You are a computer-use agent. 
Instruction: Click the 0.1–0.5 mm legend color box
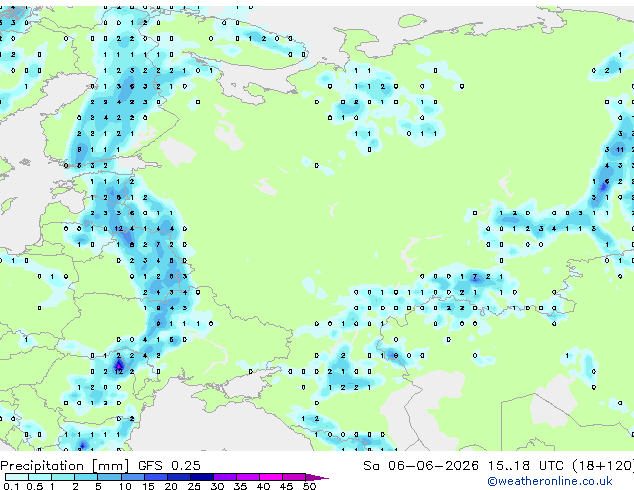click(17, 477)
